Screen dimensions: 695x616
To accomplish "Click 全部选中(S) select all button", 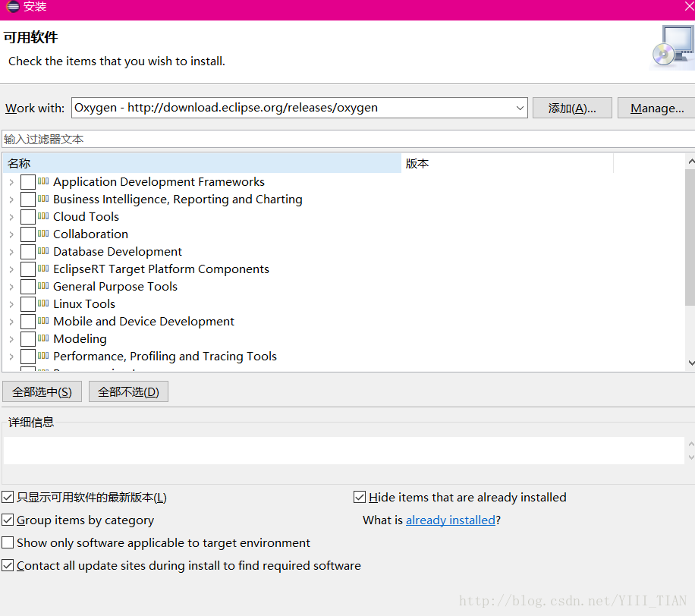I will [x=42, y=391].
